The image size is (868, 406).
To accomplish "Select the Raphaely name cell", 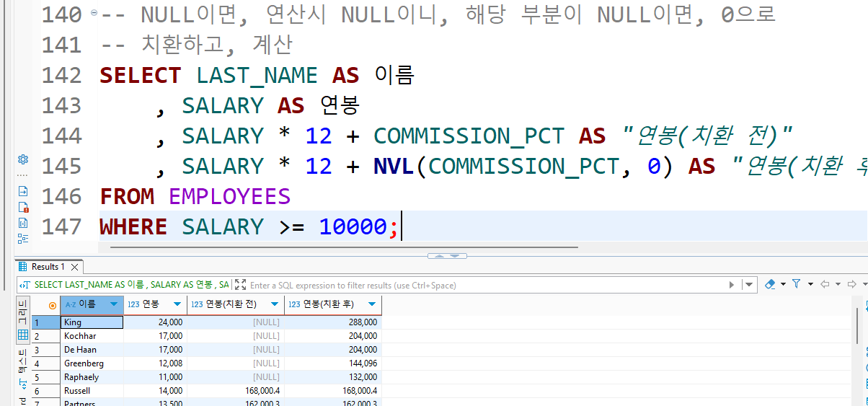I will point(92,377).
